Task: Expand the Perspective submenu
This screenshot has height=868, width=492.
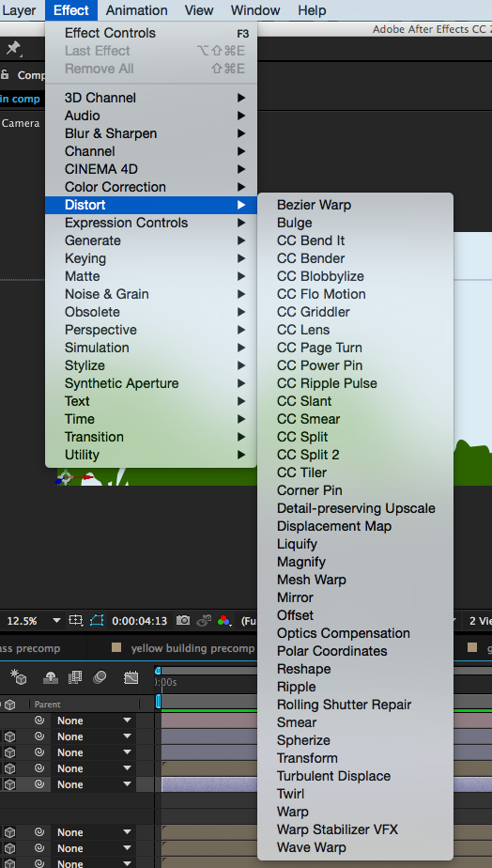Action: 151,330
